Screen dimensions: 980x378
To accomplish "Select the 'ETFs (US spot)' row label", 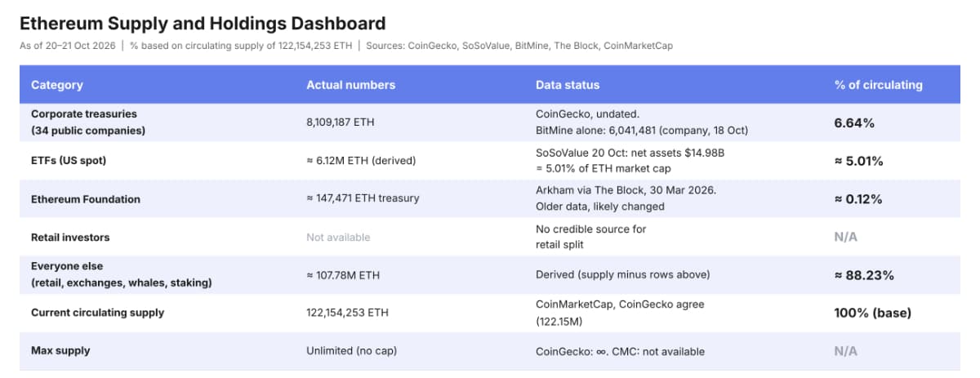I will pyautogui.click(x=68, y=161).
